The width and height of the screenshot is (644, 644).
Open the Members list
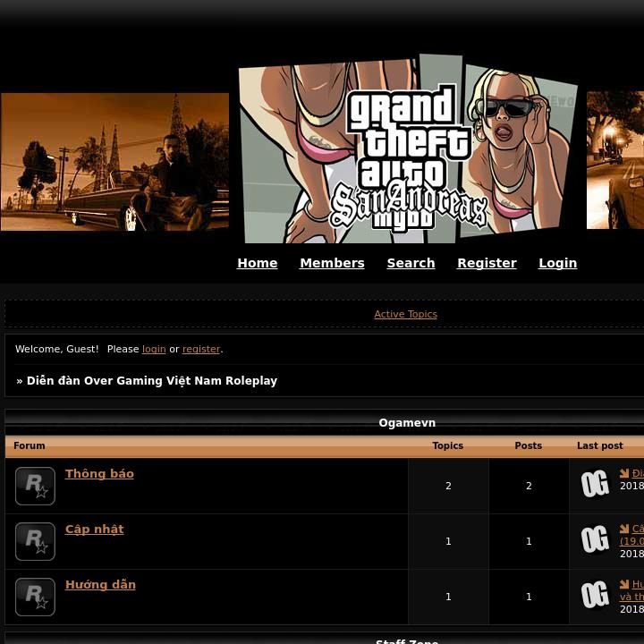(332, 263)
